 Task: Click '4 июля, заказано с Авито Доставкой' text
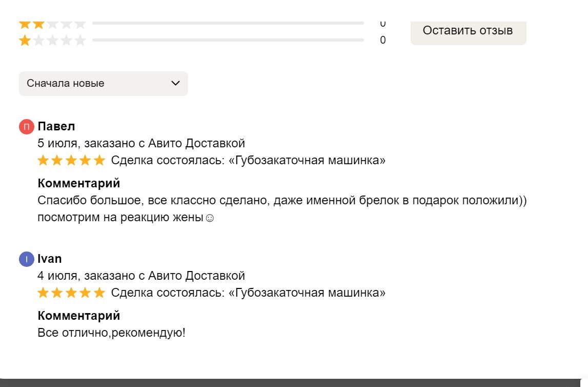tap(141, 276)
